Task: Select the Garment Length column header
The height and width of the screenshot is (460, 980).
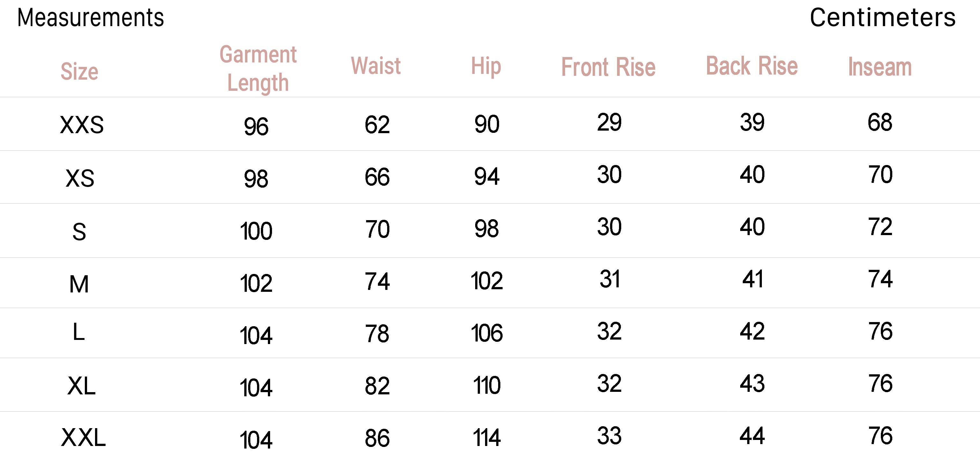Action: (x=258, y=69)
